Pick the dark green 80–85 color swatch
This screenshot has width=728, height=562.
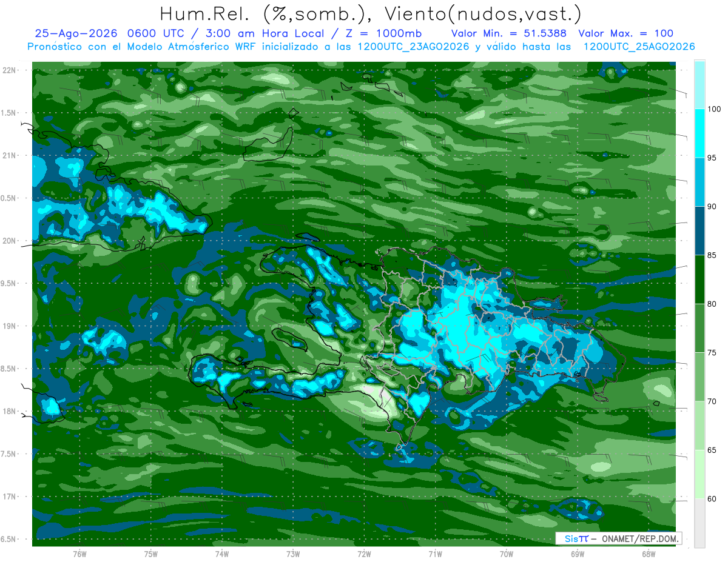click(x=699, y=279)
